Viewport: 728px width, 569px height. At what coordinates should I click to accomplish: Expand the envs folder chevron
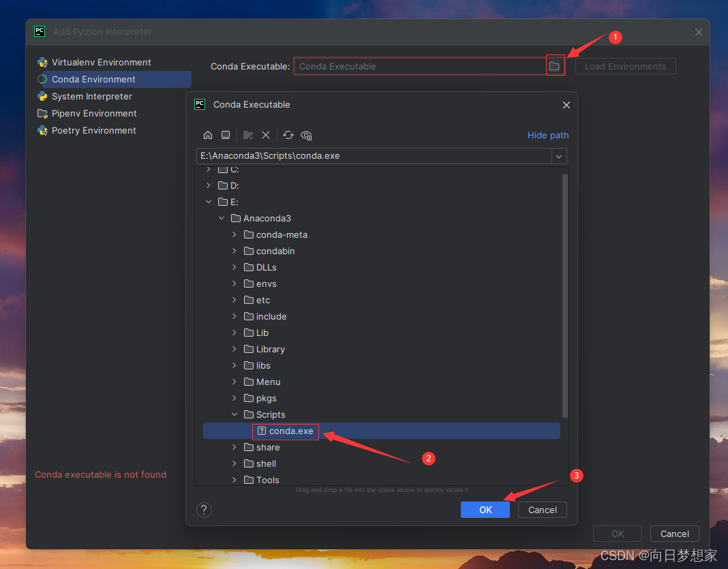pos(234,283)
